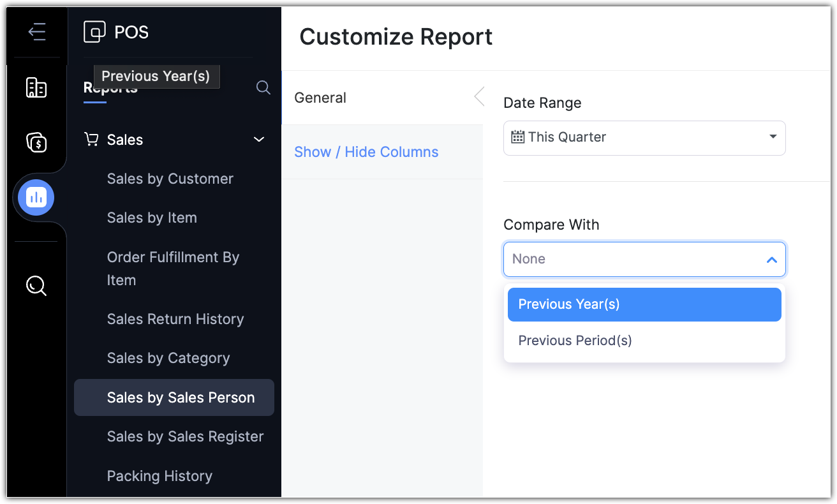Open the organization building icon in the rail
The image size is (837, 504).
click(x=36, y=87)
